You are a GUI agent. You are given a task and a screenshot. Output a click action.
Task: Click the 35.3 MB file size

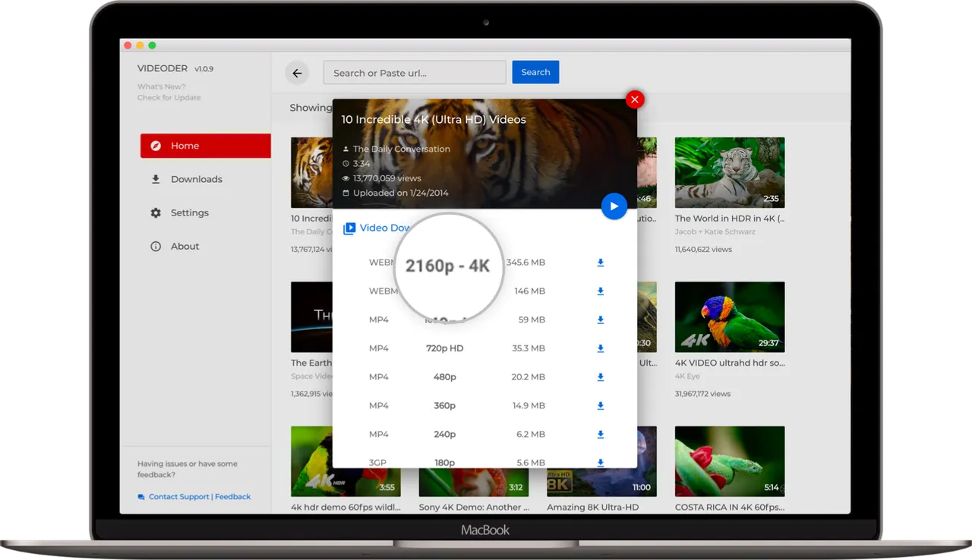[x=529, y=348]
